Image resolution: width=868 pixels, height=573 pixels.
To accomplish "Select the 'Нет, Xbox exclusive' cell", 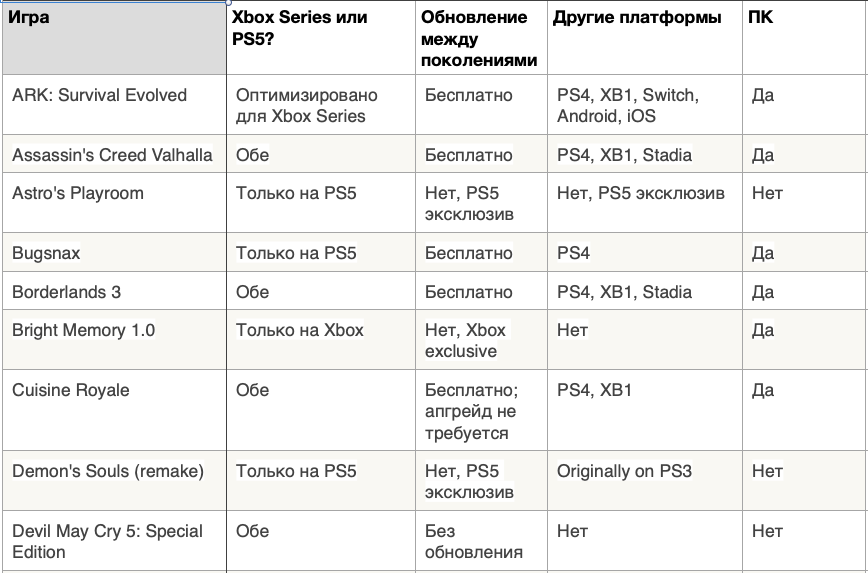I will tap(466, 340).
